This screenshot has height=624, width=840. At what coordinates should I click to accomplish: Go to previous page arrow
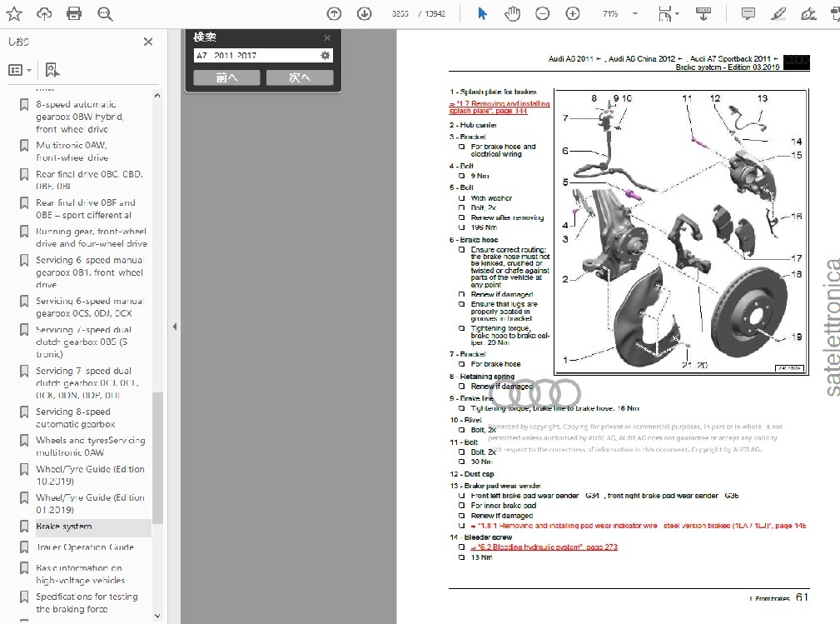point(335,14)
